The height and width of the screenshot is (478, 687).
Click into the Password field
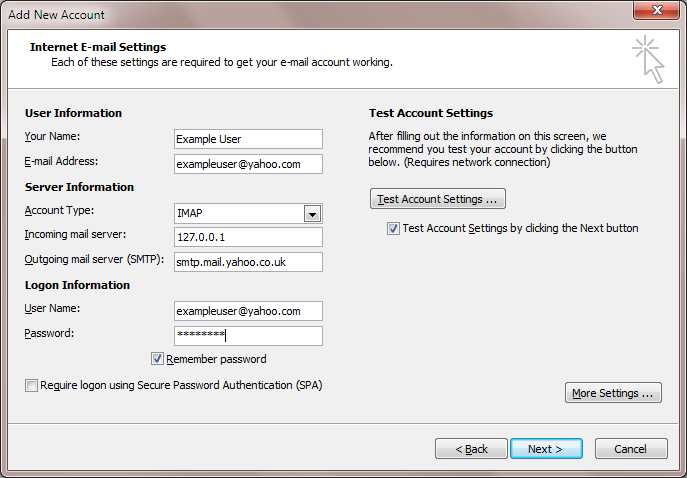pyautogui.click(x=248, y=336)
